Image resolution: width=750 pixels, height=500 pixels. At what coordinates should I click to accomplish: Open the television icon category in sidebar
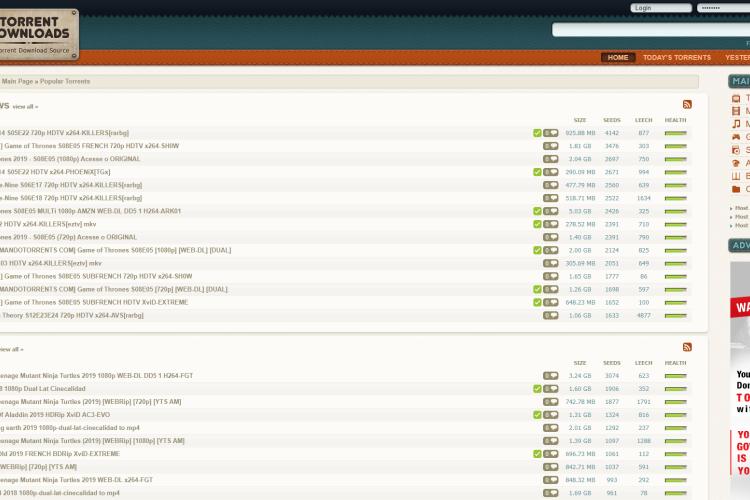click(x=736, y=99)
